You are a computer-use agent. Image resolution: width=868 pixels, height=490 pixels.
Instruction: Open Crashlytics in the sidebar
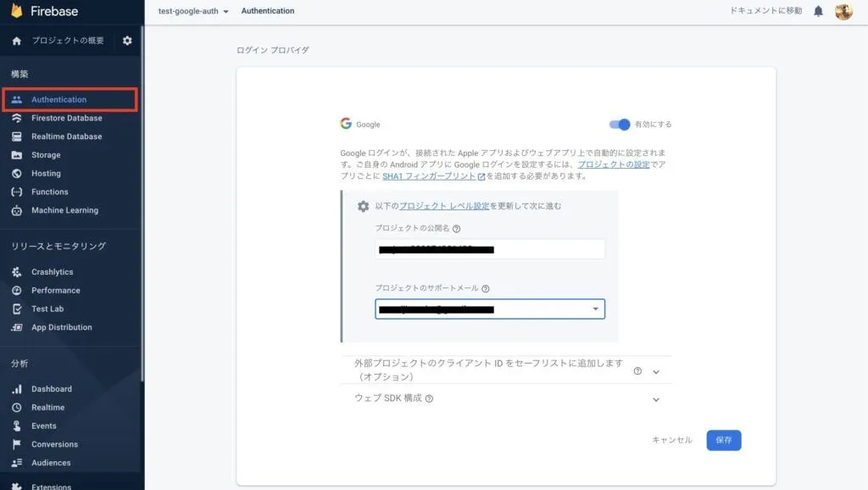[53, 272]
